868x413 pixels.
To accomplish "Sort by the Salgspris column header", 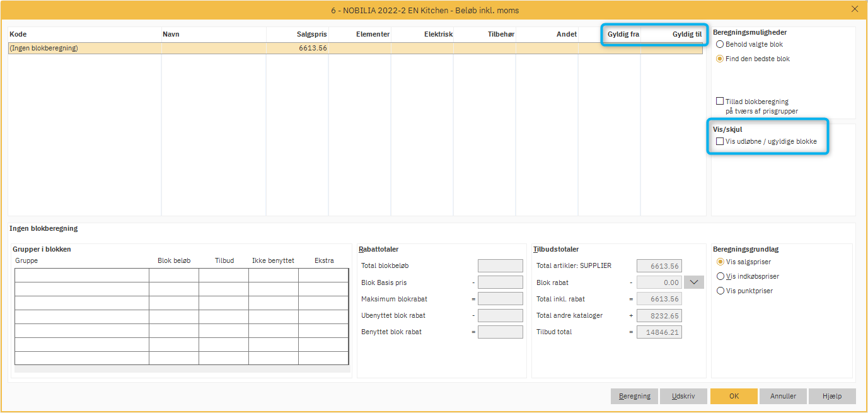I will (311, 34).
